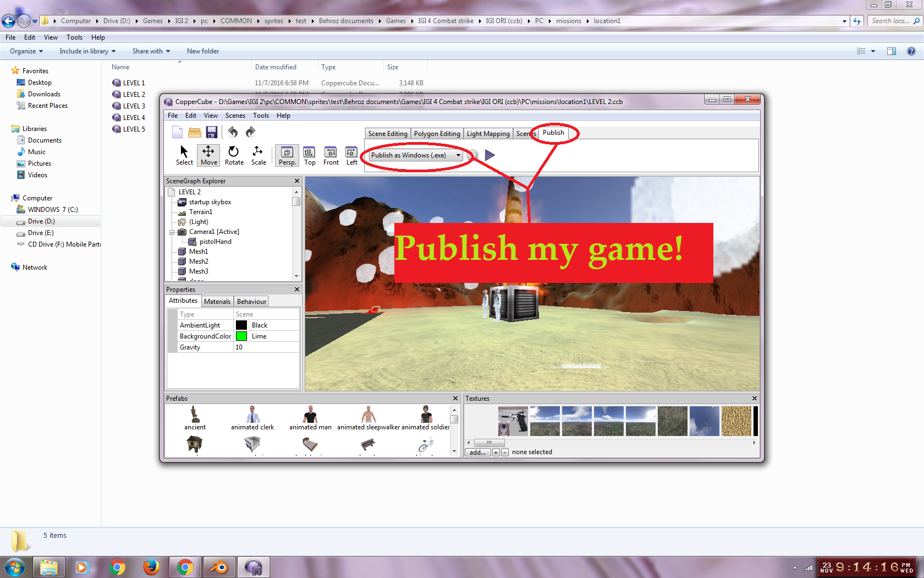The width and height of the screenshot is (924, 578).
Task: Open the CopperCube File menu
Action: (173, 116)
